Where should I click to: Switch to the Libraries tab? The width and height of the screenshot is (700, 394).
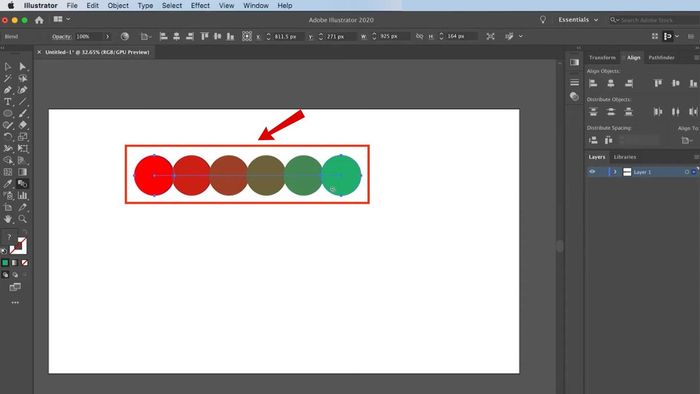pyautogui.click(x=625, y=157)
